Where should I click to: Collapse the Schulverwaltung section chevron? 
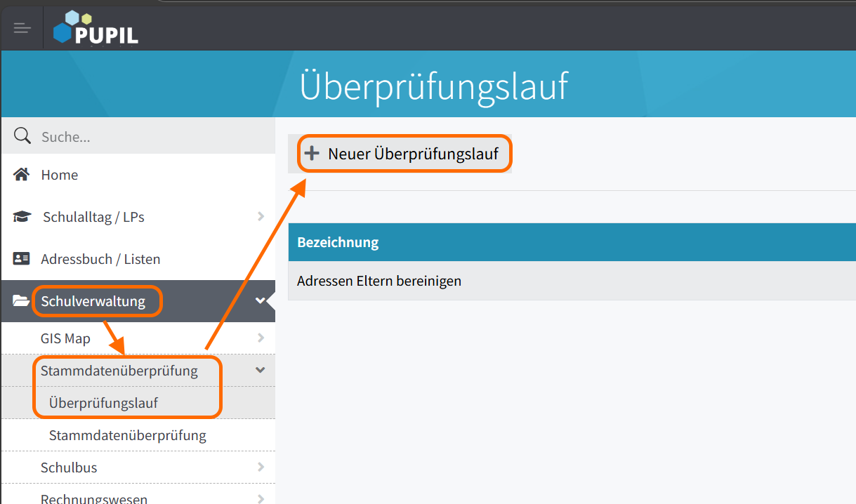[261, 301]
